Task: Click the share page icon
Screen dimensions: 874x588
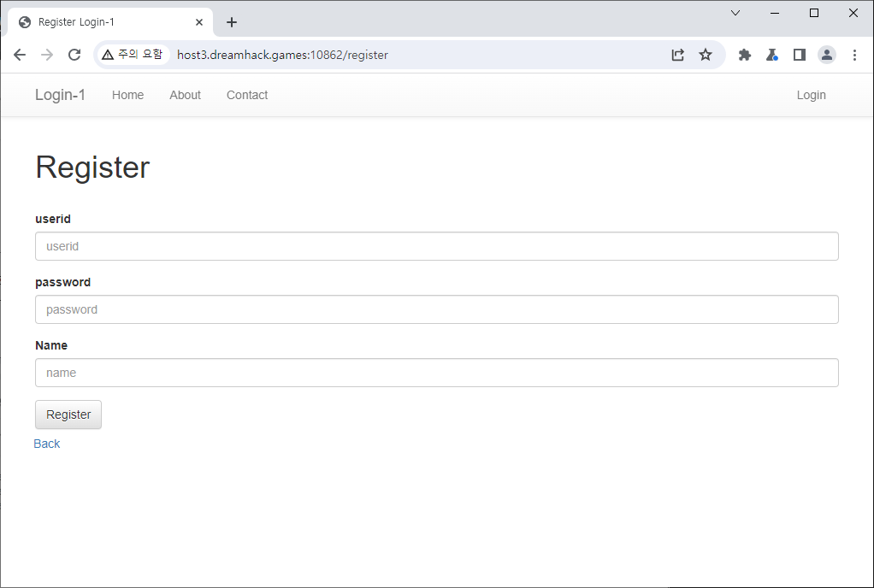Action: pyautogui.click(x=677, y=55)
